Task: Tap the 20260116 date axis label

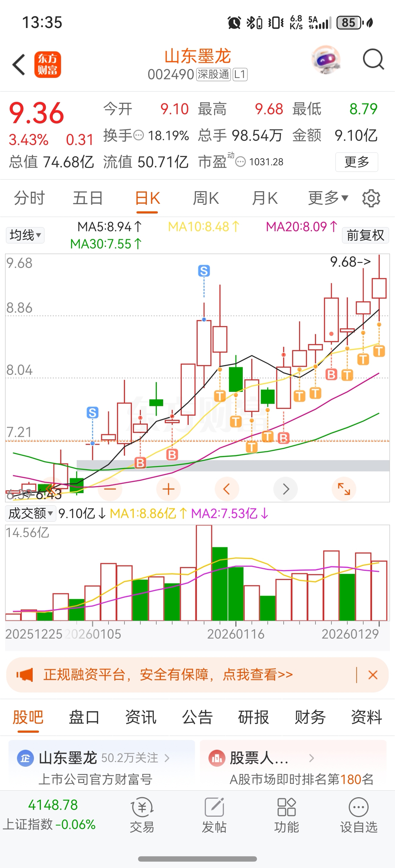Action: (x=236, y=634)
